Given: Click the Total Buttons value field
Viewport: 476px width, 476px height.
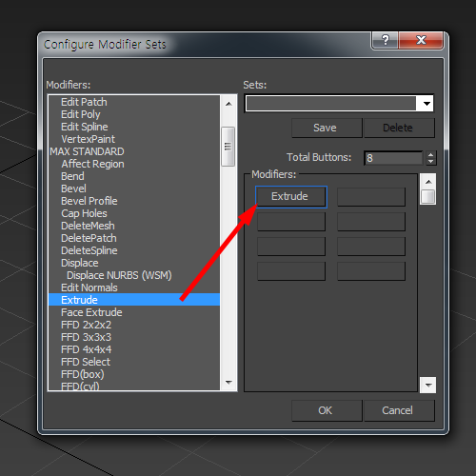Looking at the screenshot, I should click(393, 158).
